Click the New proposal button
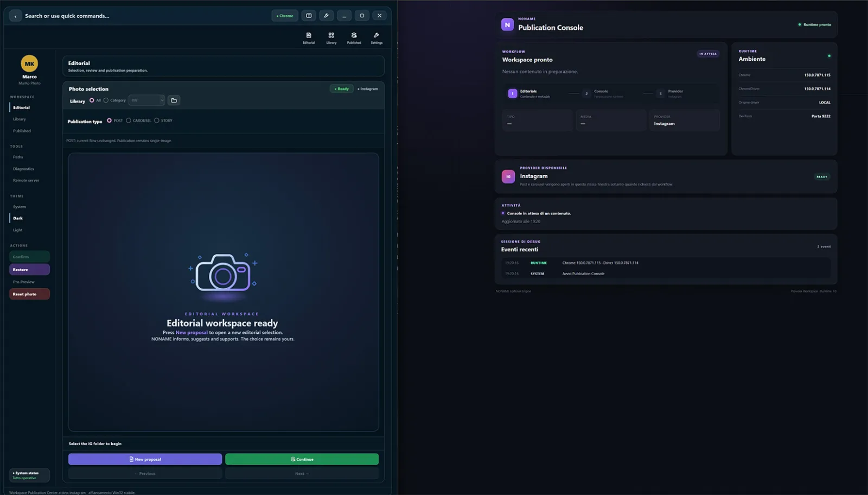The height and width of the screenshot is (495, 868). [145, 459]
